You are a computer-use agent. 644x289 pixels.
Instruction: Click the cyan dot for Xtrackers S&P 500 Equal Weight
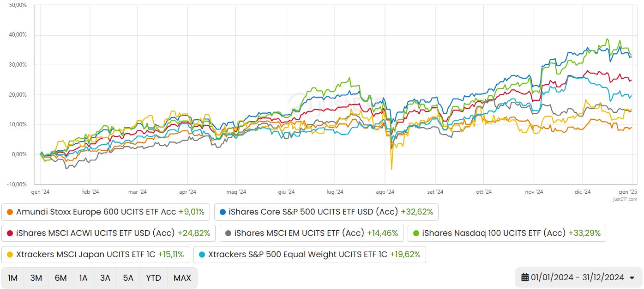pyautogui.click(x=202, y=255)
